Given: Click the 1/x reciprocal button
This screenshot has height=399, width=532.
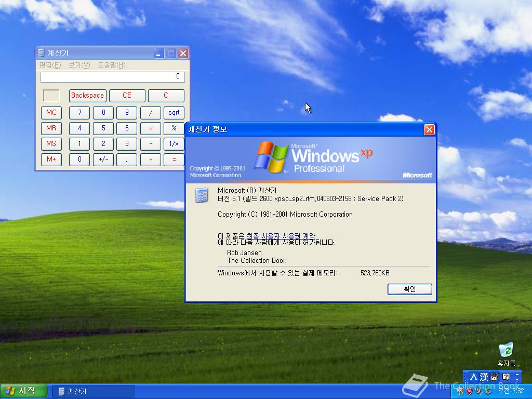Looking at the screenshot, I should (174, 144).
